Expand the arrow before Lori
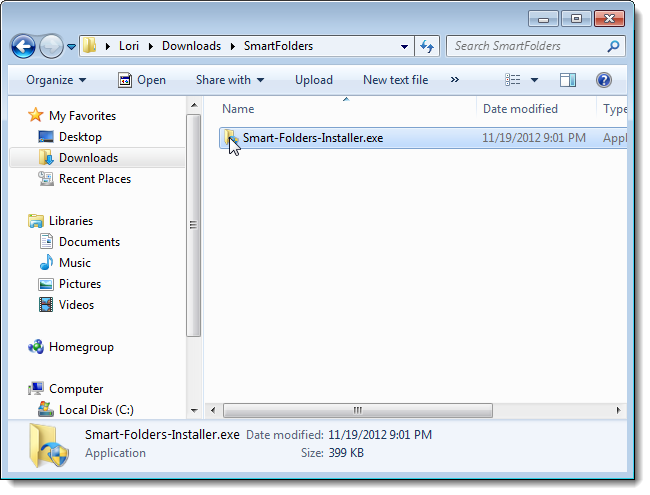 tap(108, 46)
